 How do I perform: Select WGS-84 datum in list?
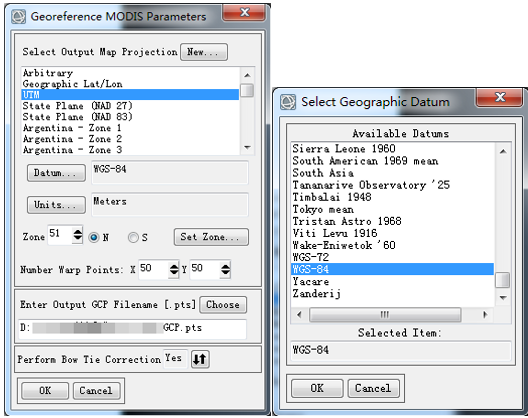393,269
